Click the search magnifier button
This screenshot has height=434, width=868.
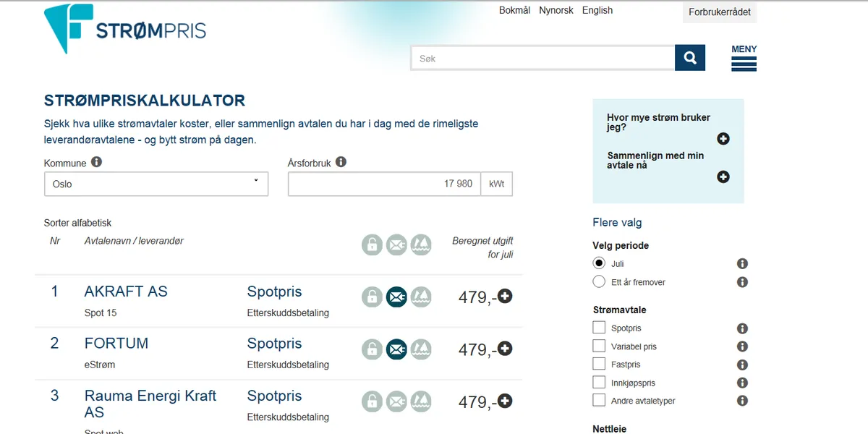click(690, 58)
